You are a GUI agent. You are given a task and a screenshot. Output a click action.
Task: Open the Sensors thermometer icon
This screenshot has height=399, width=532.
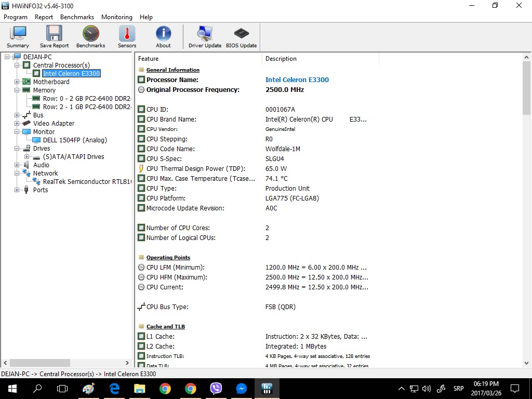(x=127, y=37)
